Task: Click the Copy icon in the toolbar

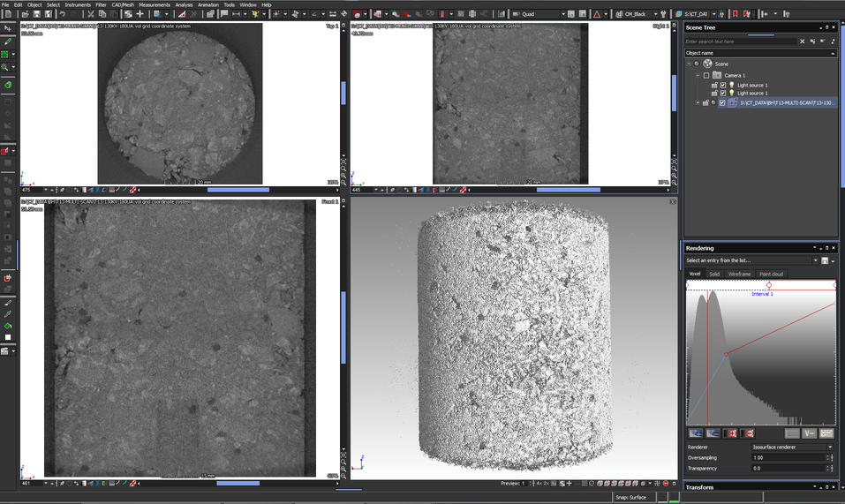Action: tap(102, 14)
